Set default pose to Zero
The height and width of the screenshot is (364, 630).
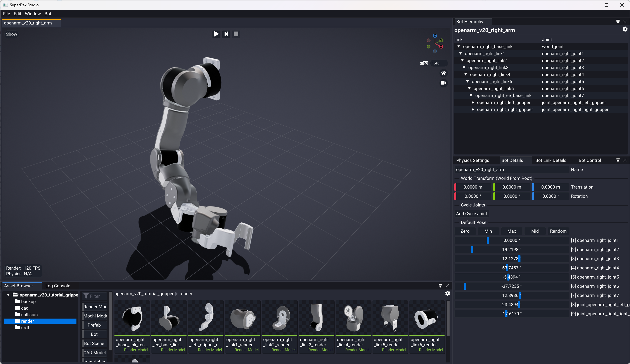click(x=465, y=231)
